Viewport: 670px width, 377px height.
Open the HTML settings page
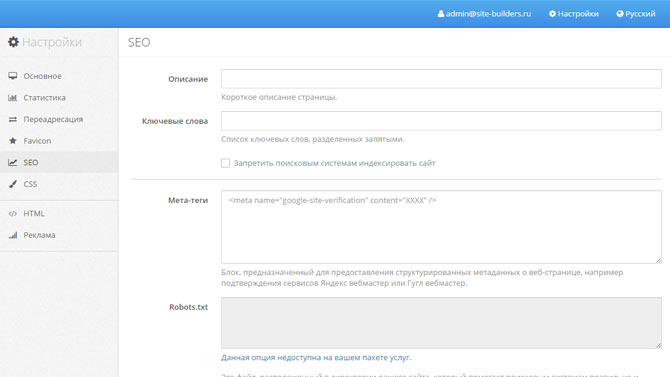click(x=59, y=213)
